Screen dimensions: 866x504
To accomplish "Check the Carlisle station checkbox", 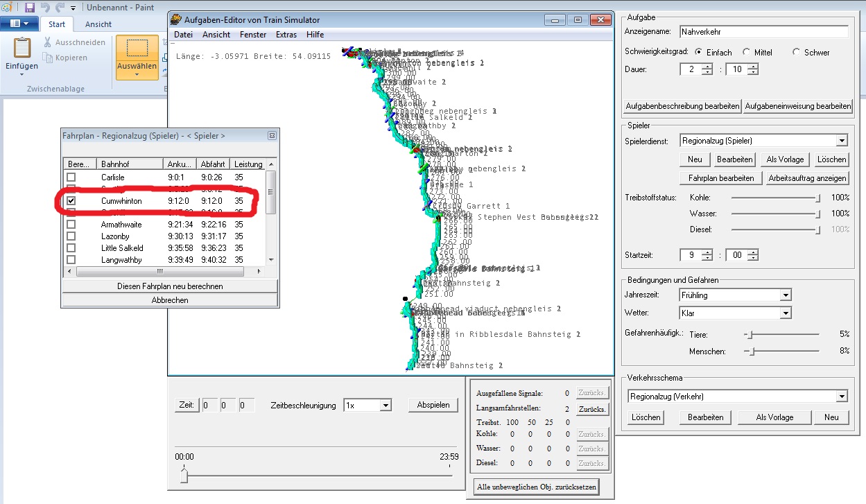I will click(71, 177).
